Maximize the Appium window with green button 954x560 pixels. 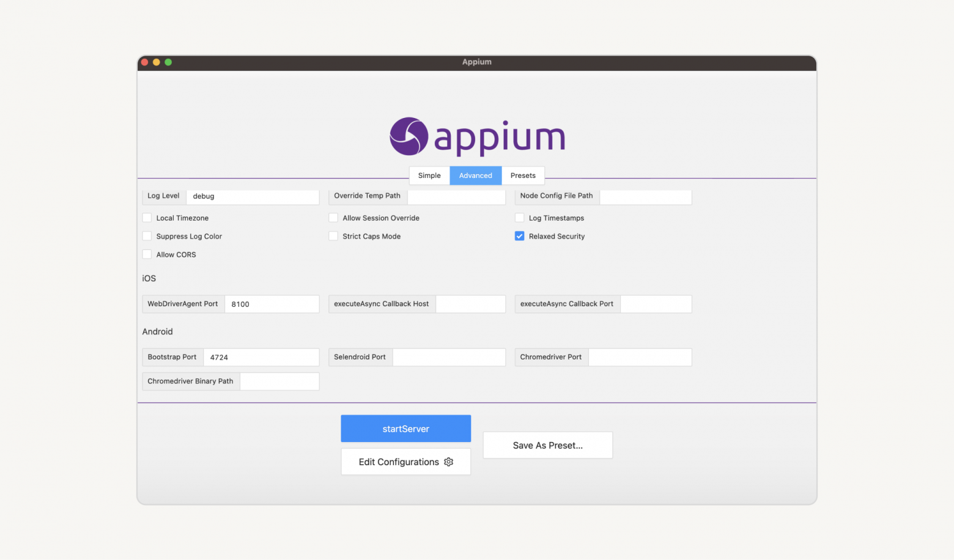168,62
